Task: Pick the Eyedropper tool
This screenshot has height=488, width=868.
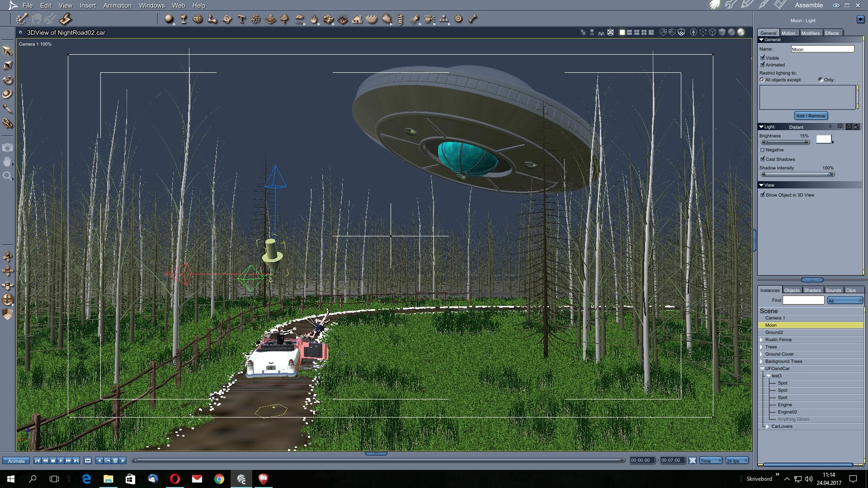Action: 8,109
